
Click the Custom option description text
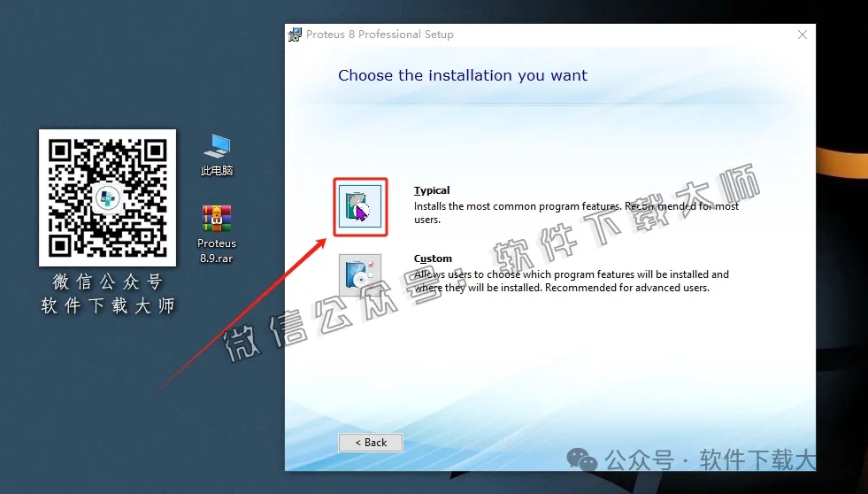(x=571, y=281)
